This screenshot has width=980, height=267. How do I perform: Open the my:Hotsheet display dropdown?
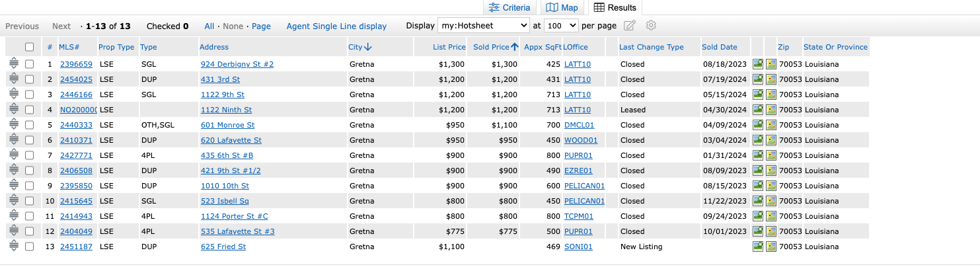(484, 26)
